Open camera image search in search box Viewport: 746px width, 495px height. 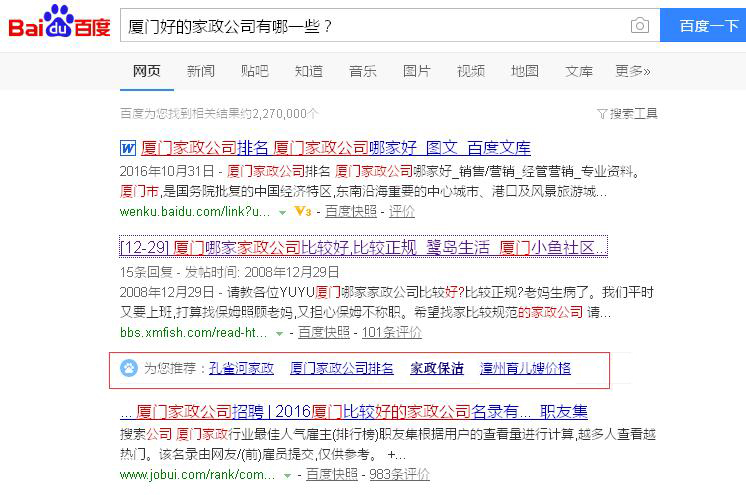[x=640, y=25]
